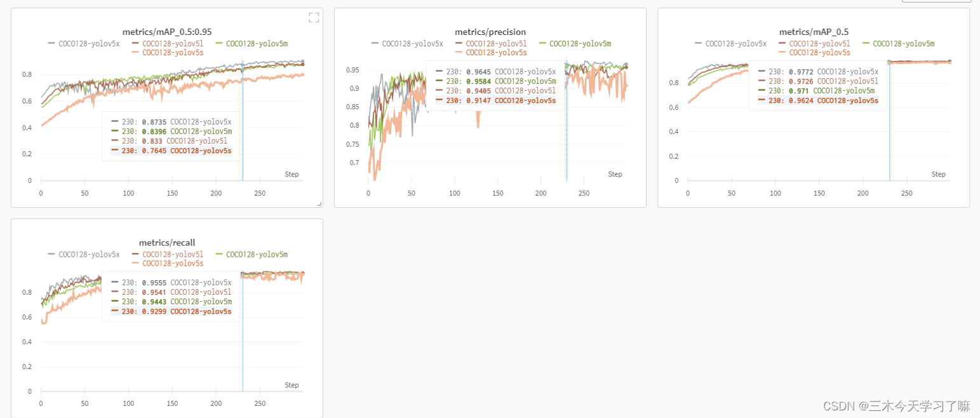The image size is (980, 418).
Task: Click mAP_0.5 tooltip value 0.9772 yolov5x
Action: tap(802, 72)
